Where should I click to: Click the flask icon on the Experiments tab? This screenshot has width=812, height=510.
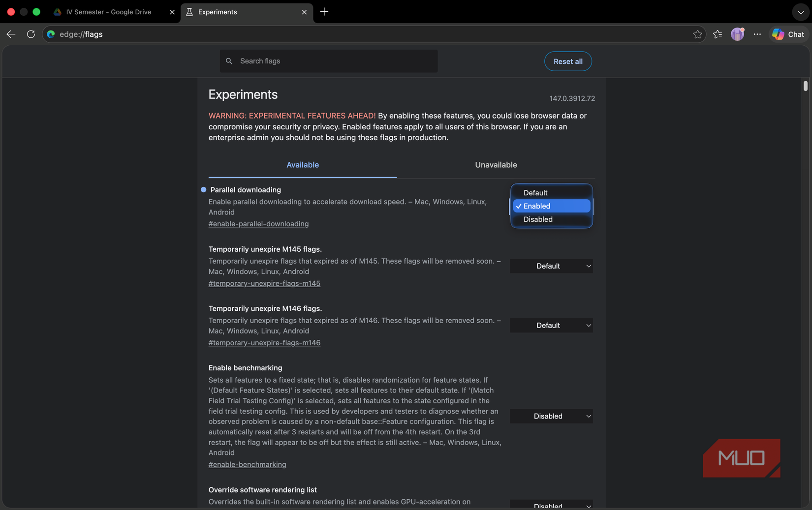point(189,12)
